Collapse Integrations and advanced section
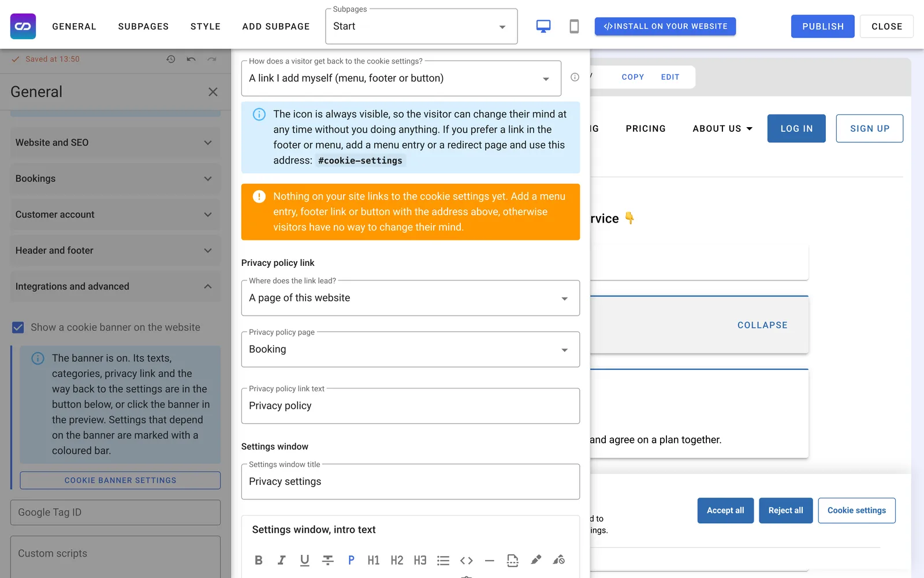This screenshot has width=924, height=578. point(115,286)
